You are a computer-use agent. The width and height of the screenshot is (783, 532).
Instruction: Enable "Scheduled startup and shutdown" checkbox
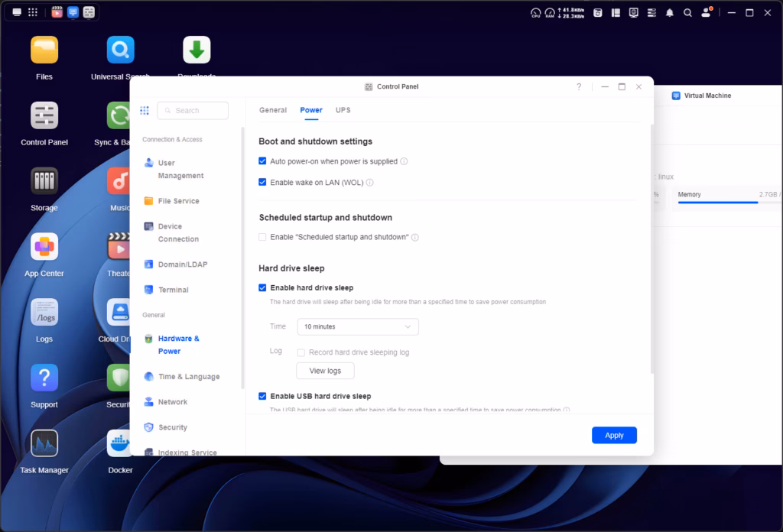(x=262, y=238)
